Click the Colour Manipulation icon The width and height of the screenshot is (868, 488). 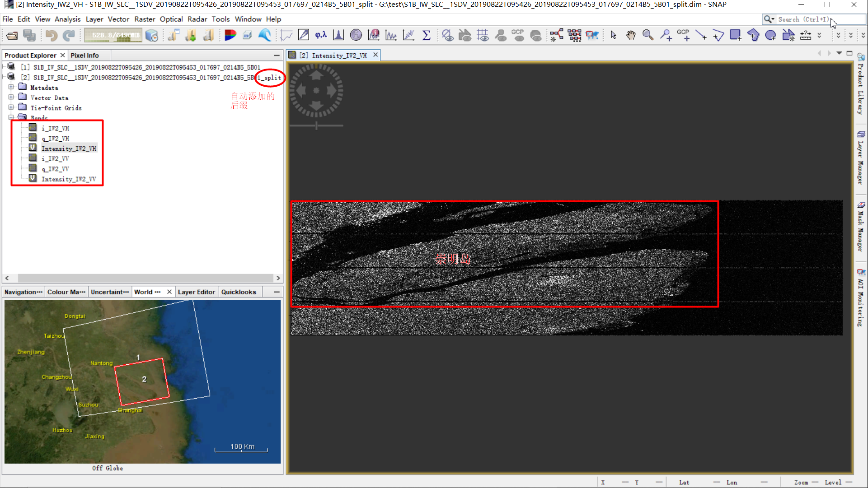click(x=65, y=292)
